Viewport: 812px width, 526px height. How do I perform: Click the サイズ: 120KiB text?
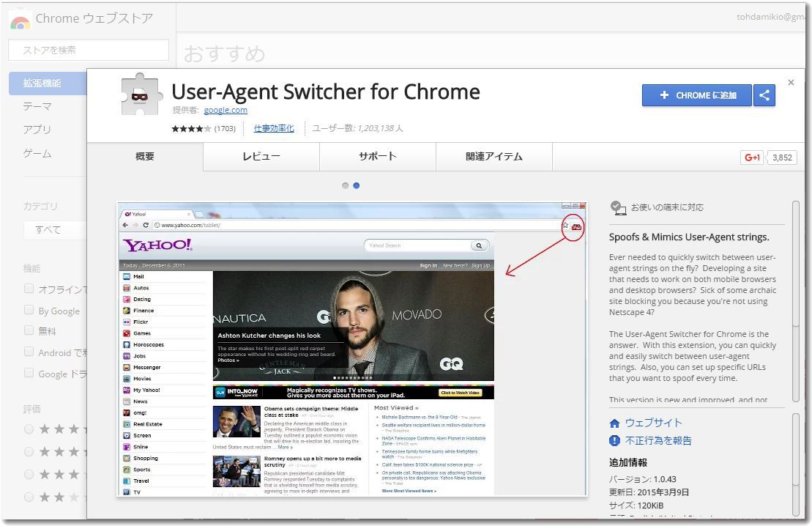(x=636, y=505)
